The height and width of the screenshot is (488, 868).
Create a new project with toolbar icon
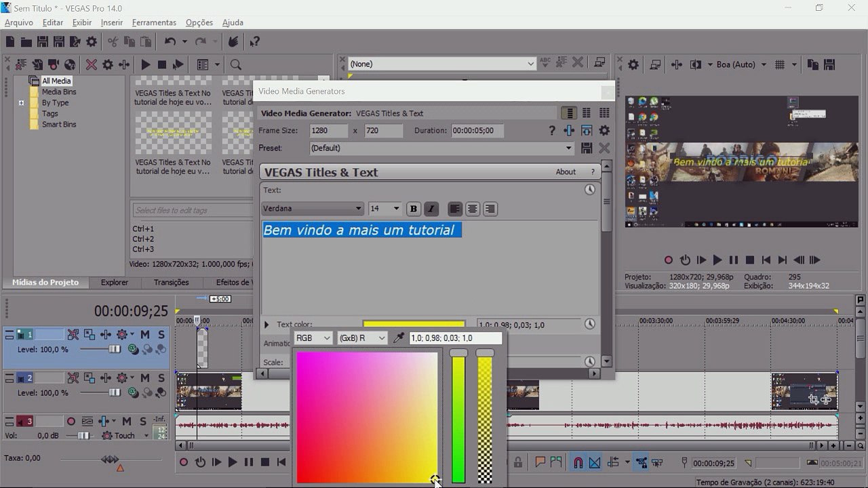tap(10, 42)
